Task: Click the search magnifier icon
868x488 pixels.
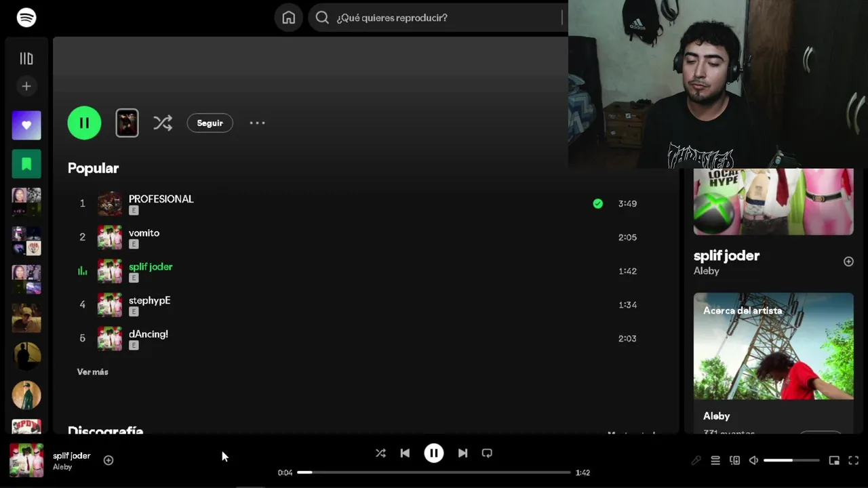Action: 323,18
